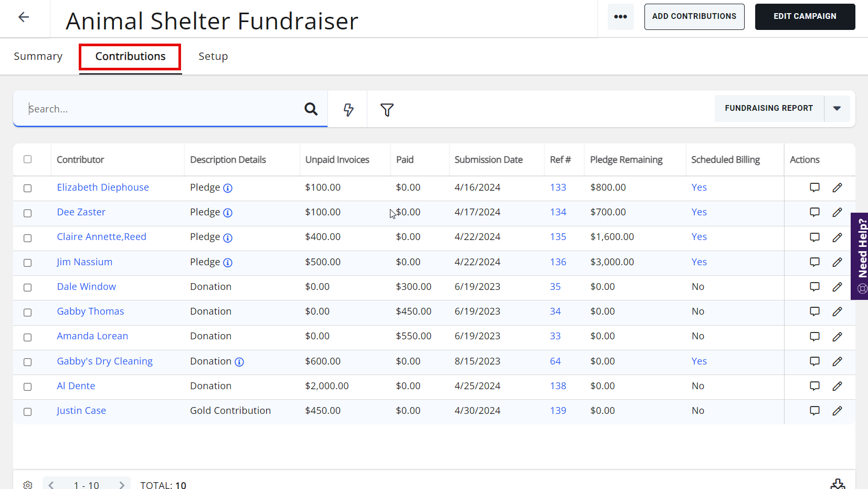Click the back arrow icon

24,17
